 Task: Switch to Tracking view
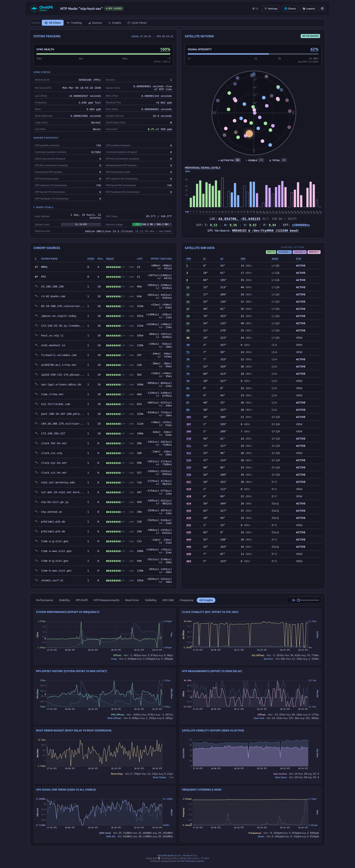pos(74,23)
